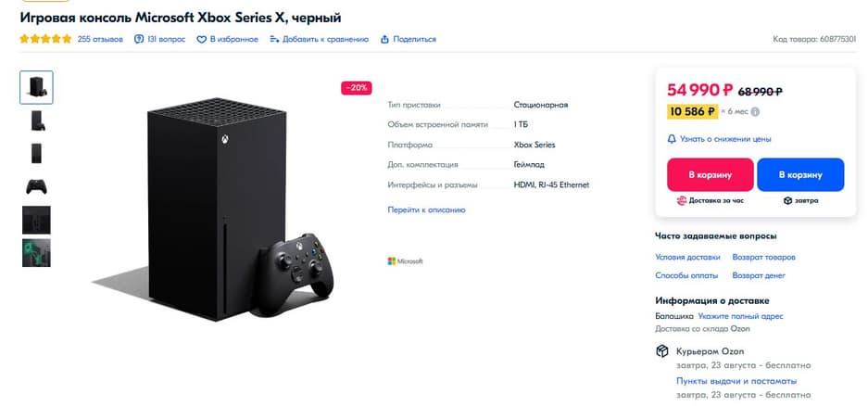
Task: Open Пункты выдачи и постаматы link
Action: [736, 381]
